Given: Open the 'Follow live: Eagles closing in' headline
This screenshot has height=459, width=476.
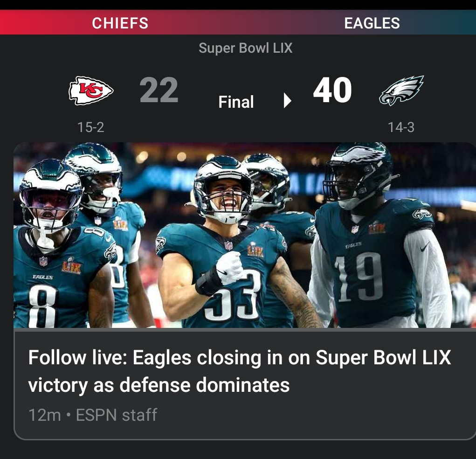Looking at the screenshot, I should click(x=240, y=371).
